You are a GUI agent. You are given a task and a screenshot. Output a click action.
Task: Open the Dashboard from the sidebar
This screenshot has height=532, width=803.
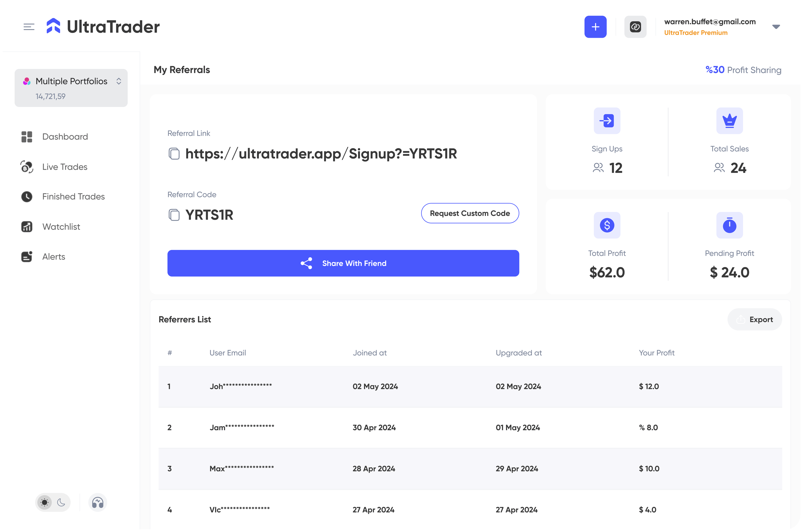[65, 136]
